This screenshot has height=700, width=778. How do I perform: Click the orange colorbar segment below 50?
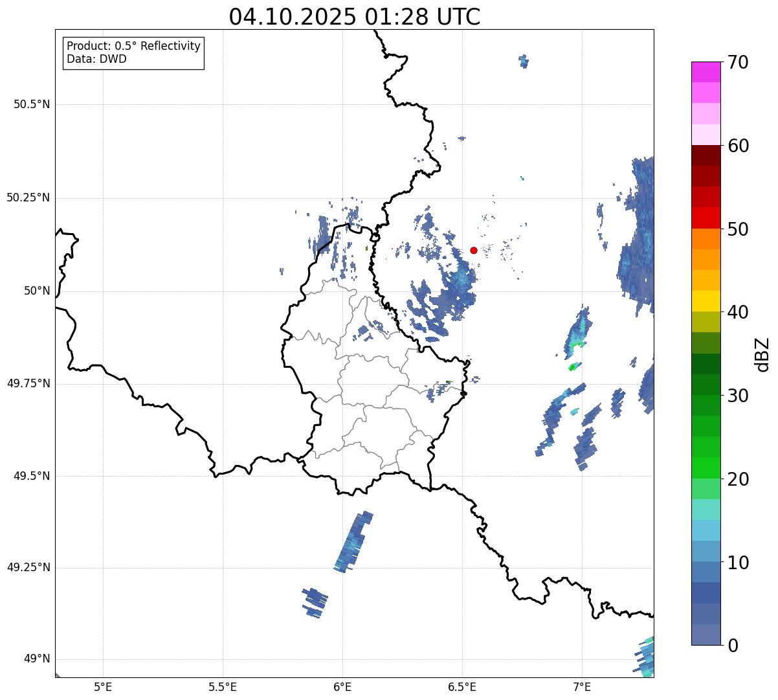click(x=706, y=239)
